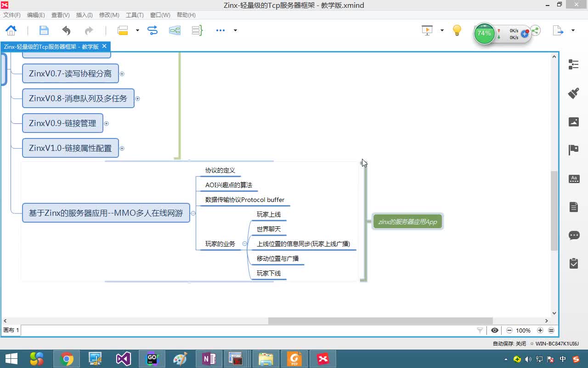Expand the ZinxV1.0-链接属性配置 topic

(122, 148)
